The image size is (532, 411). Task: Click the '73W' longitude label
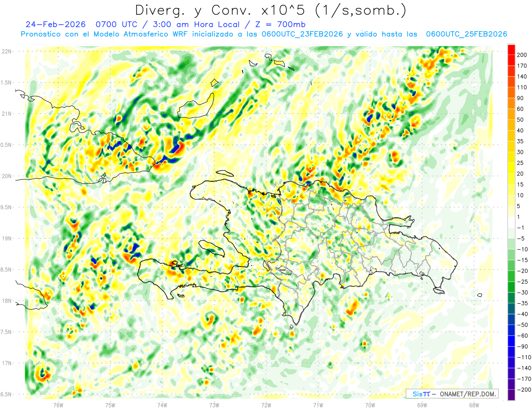214,405
